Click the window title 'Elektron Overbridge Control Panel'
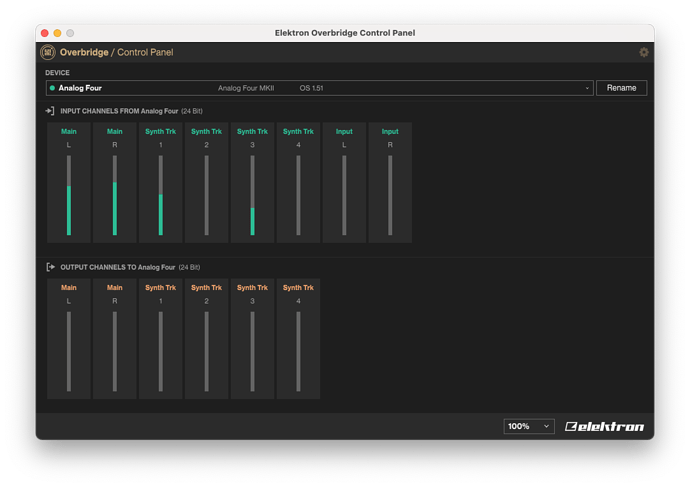 pyautogui.click(x=345, y=33)
